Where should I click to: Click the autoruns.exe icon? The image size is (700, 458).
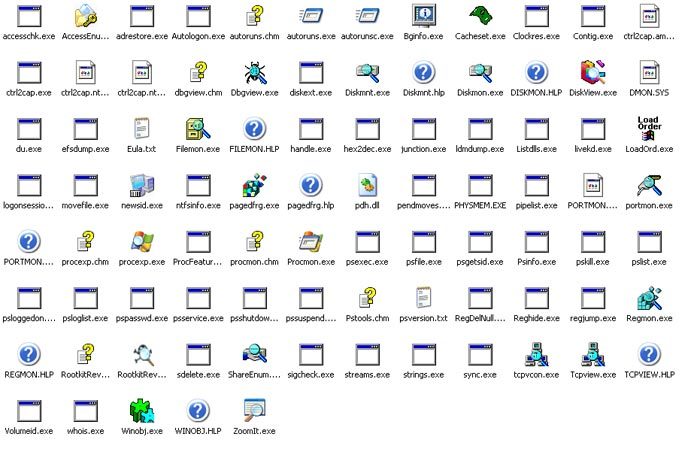pyautogui.click(x=311, y=16)
